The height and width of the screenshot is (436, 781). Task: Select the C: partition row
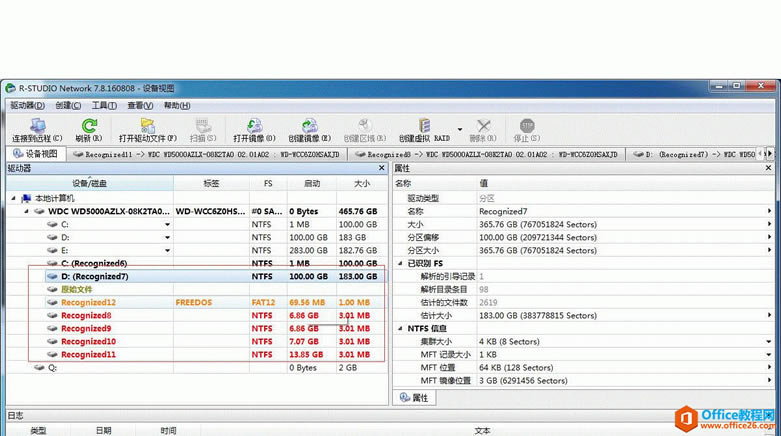pyautogui.click(x=197, y=225)
